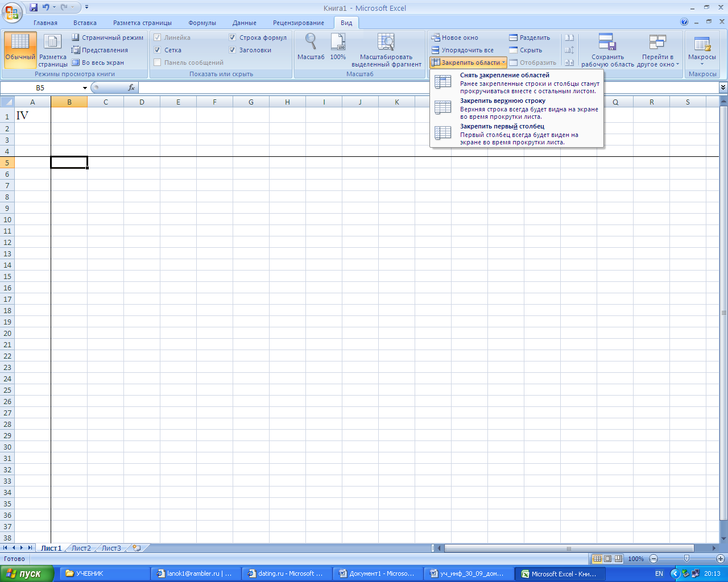Open undo history dropdown arrow
Image resolution: width=728 pixels, height=582 pixels.
coord(53,8)
